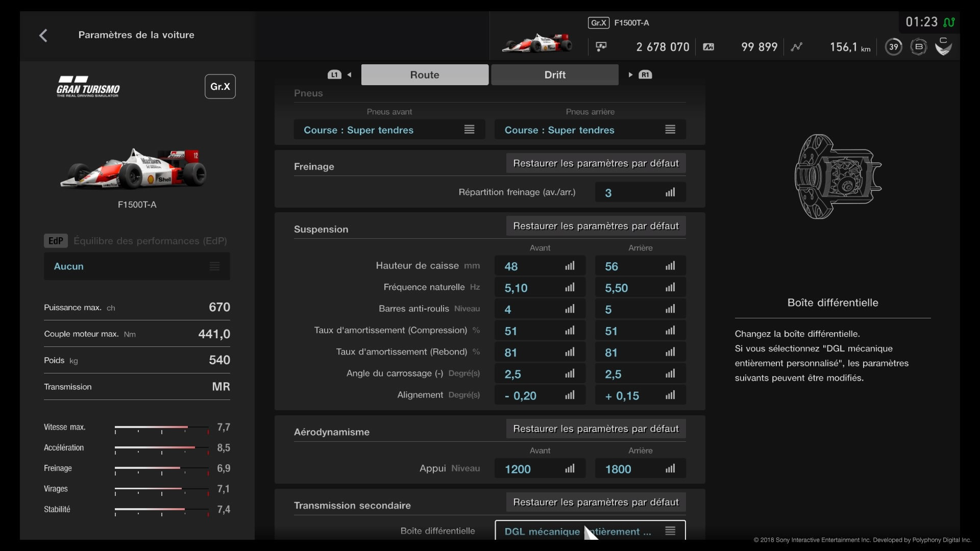980x551 pixels.
Task: Adjust the brake balance value 3
Action: [x=640, y=193]
